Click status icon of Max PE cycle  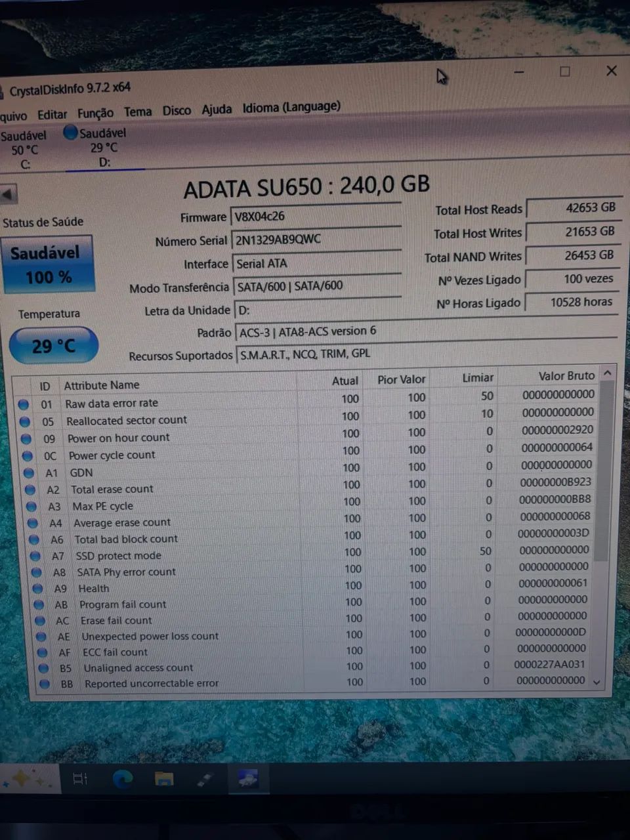click(31, 507)
